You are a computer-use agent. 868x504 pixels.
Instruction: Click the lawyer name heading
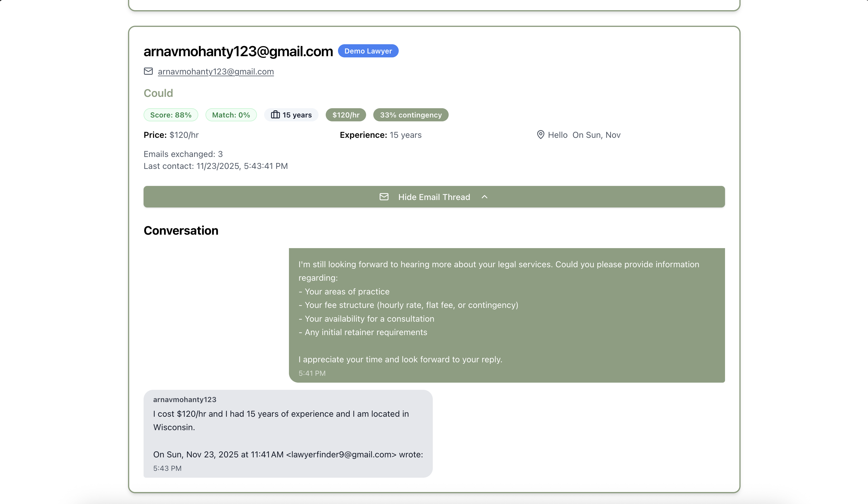tap(238, 51)
